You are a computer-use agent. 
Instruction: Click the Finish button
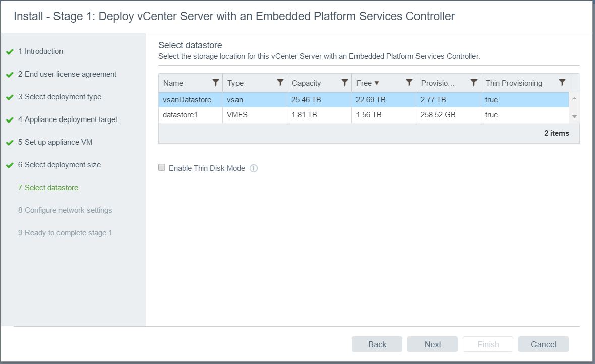488,344
